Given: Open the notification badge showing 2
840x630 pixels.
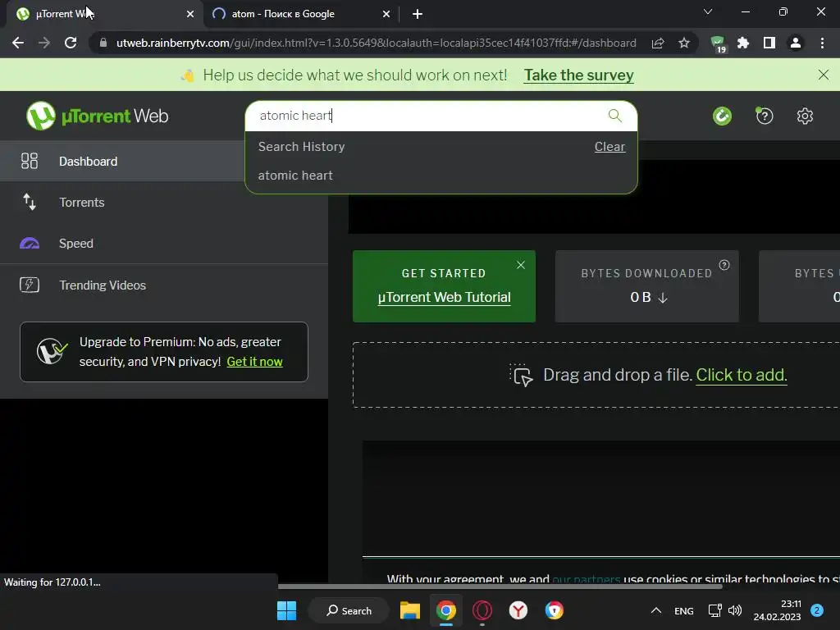Looking at the screenshot, I should point(817,610).
